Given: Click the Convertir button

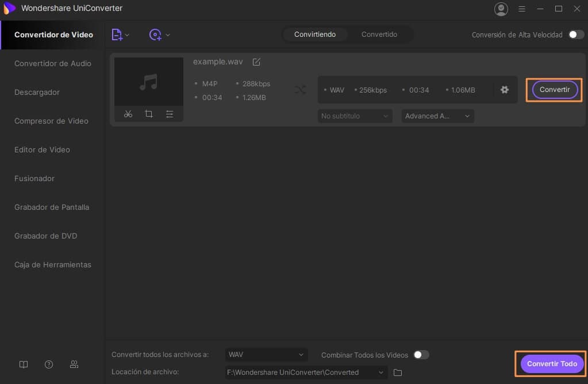Looking at the screenshot, I should 554,90.
